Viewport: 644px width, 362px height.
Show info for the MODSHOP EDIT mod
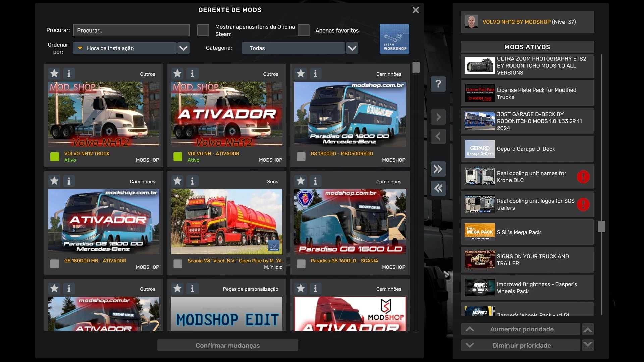point(192,288)
